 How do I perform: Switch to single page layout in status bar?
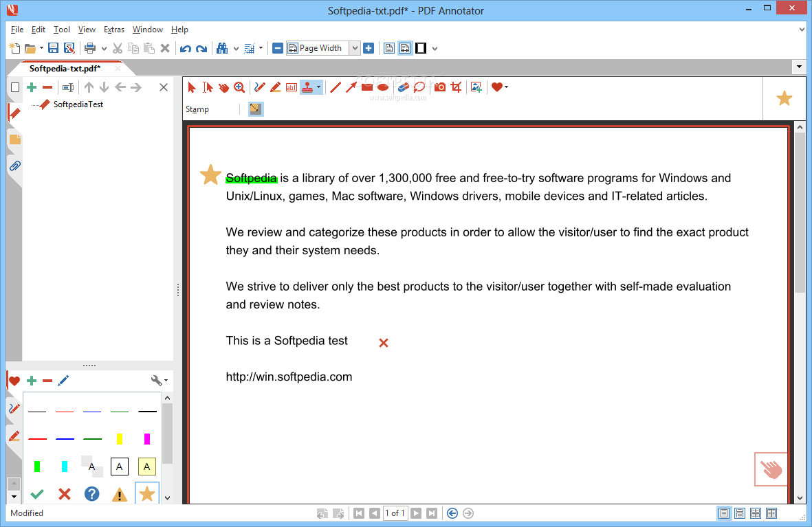tap(724, 513)
